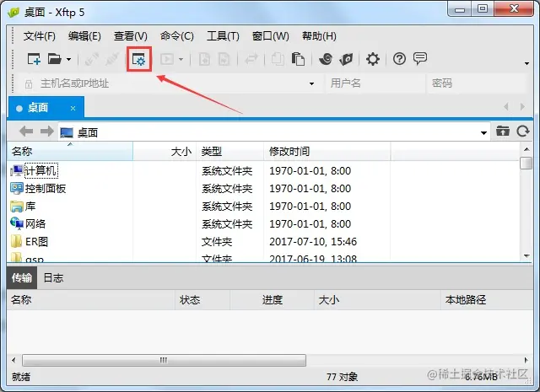Open help question mark icon

pyautogui.click(x=399, y=59)
